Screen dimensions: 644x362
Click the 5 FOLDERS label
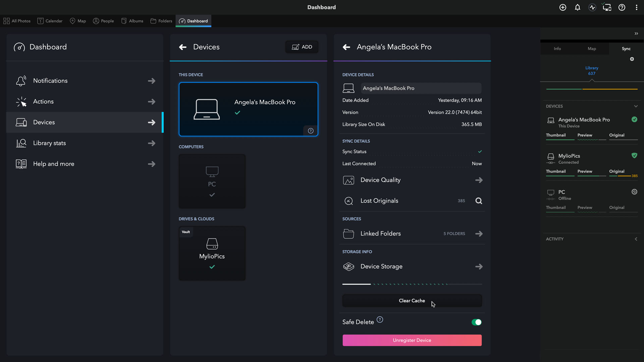[454, 234]
